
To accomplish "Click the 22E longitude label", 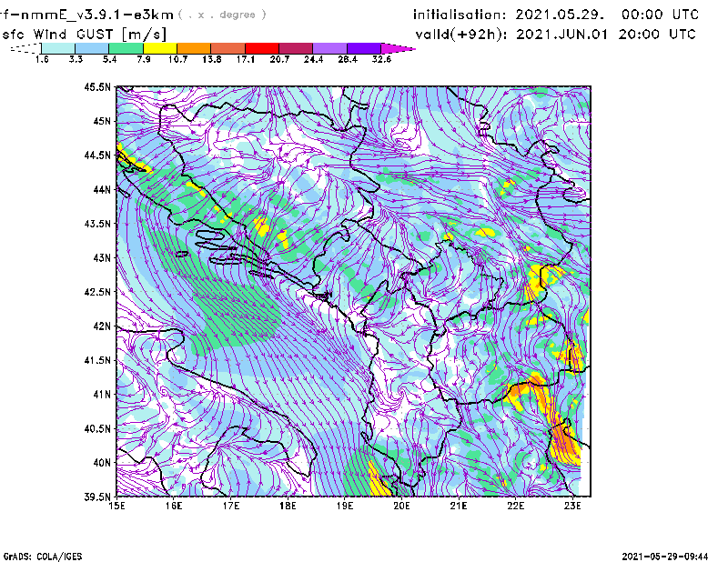I will coord(515,506).
